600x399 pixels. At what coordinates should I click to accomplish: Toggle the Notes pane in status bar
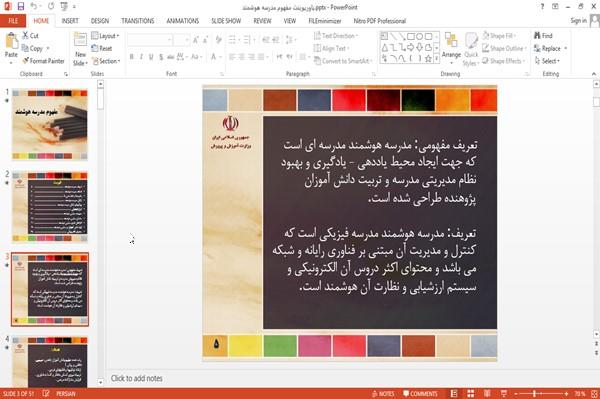[383, 393]
